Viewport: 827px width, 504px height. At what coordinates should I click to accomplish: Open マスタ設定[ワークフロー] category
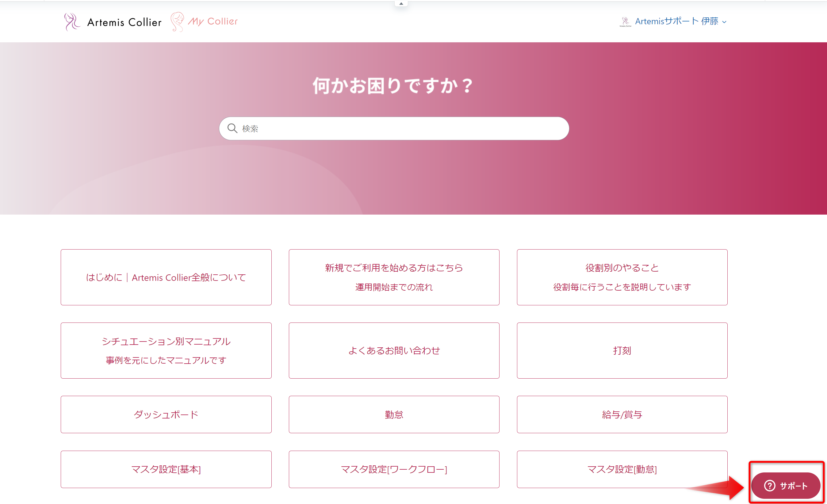click(x=394, y=469)
